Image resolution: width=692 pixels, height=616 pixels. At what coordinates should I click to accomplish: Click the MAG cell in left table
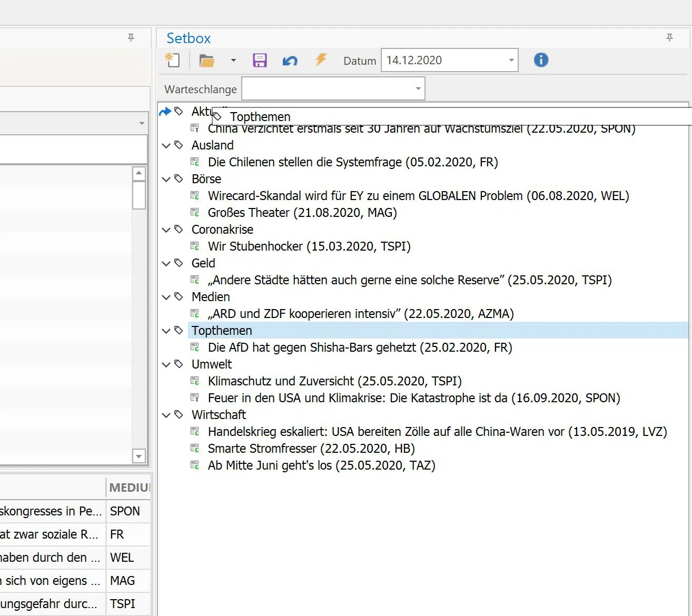click(128, 581)
